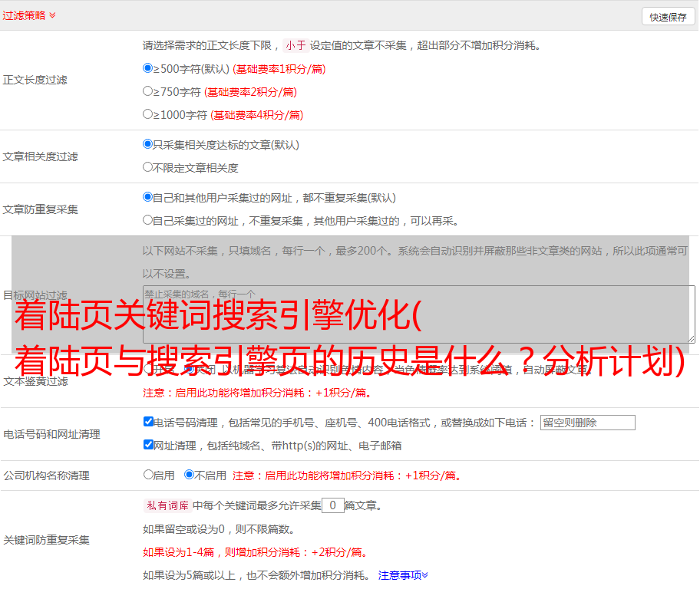Toggle the 网址清理 checkbox

point(148,444)
